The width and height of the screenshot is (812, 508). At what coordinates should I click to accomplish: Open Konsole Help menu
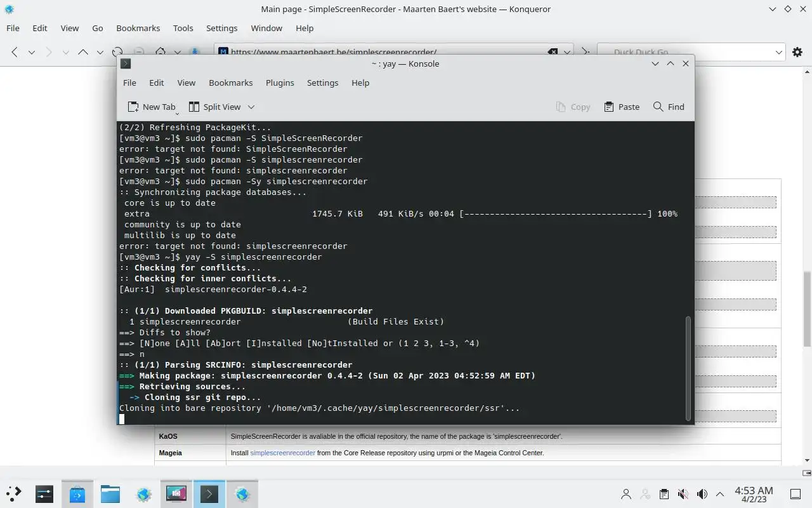point(360,83)
